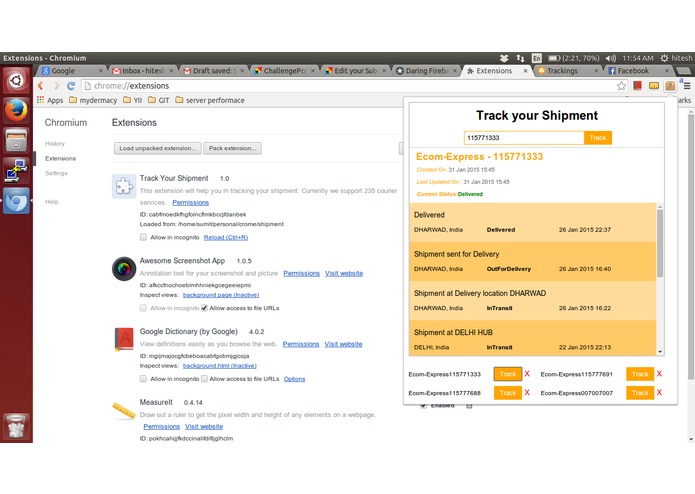Switch to the ChallengePost tab
695x494 pixels.
coord(285,70)
